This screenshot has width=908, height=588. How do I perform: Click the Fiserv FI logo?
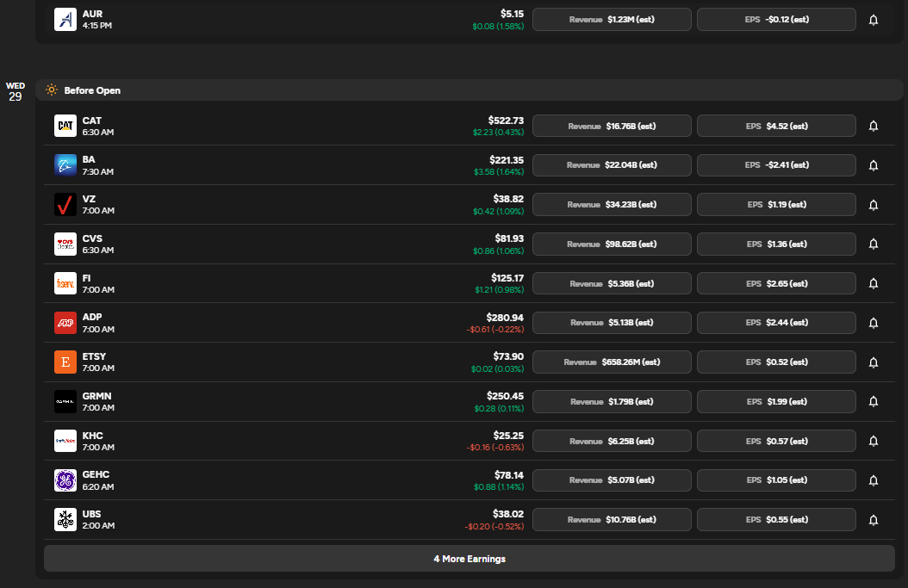click(x=65, y=283)
